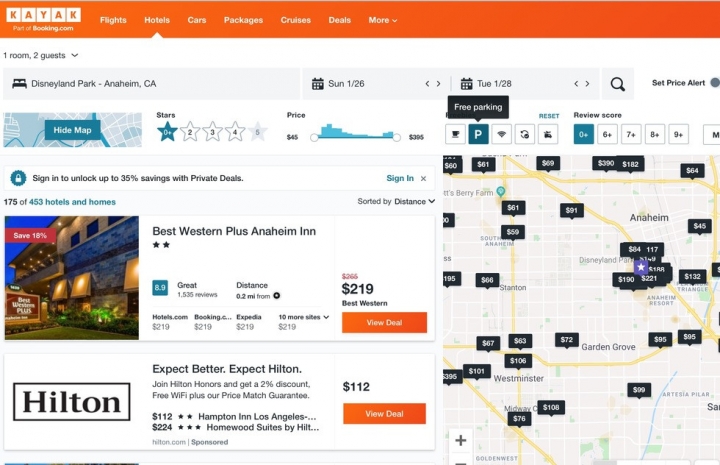Open the Flights tab

click(x=113, y=20)
